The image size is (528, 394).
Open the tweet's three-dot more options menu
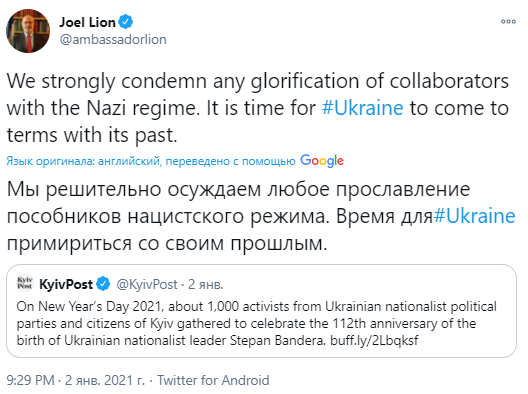point(508,22)
